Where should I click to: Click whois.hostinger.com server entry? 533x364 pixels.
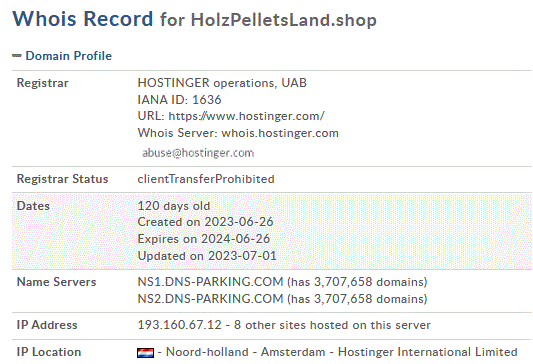pos(280,133)
